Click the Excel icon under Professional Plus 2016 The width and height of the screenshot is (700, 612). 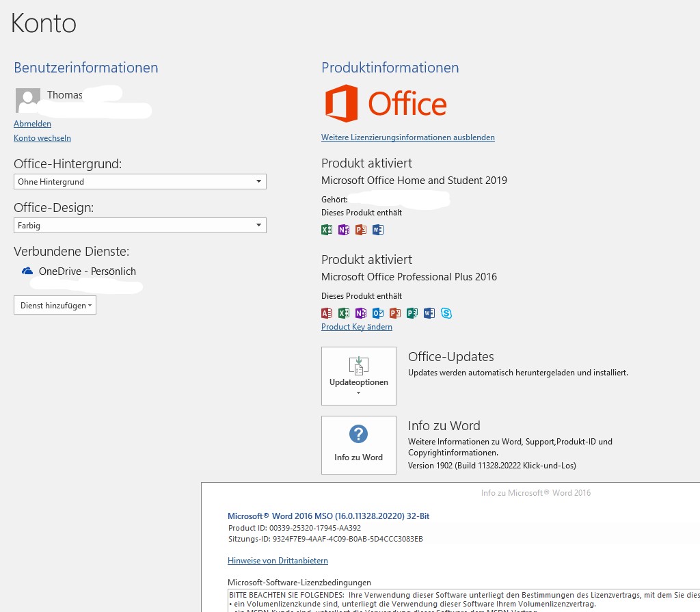pos(344,313)
